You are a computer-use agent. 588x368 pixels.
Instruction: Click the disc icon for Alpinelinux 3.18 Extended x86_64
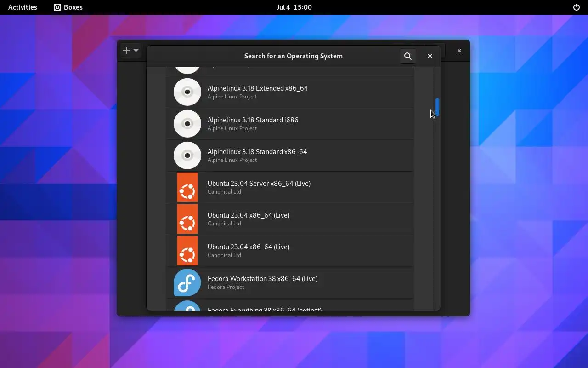[187, 92]
